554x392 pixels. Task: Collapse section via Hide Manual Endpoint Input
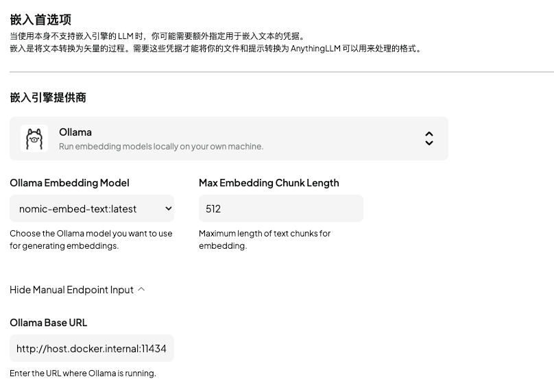tap(71, 290)
